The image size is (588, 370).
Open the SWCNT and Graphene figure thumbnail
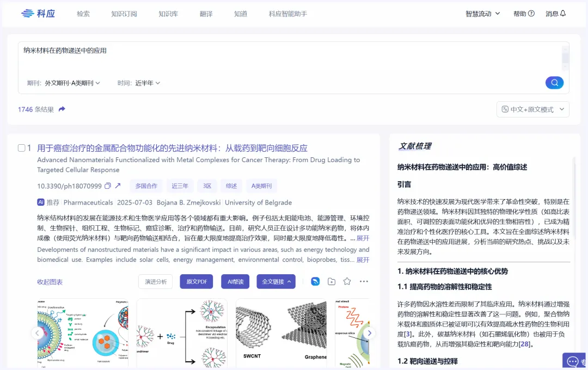(281, 333)
